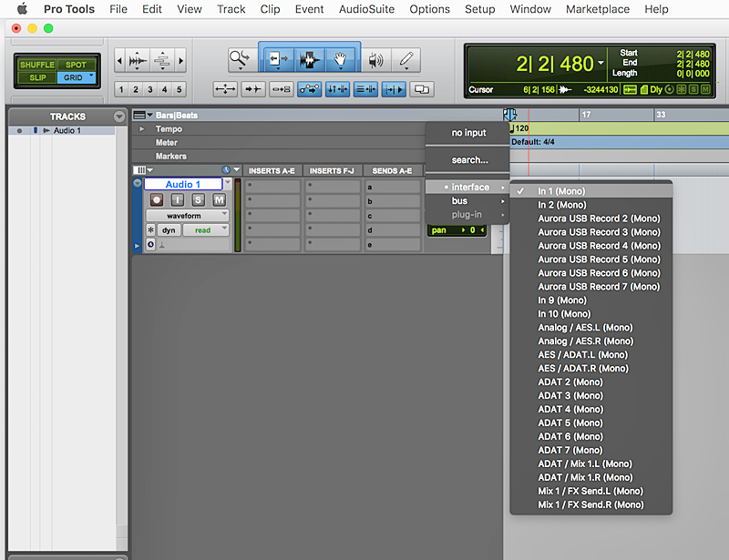Viewport: 729px width, 560px height.
Task: Open the Marketplace menu
Action: [598, 9]
